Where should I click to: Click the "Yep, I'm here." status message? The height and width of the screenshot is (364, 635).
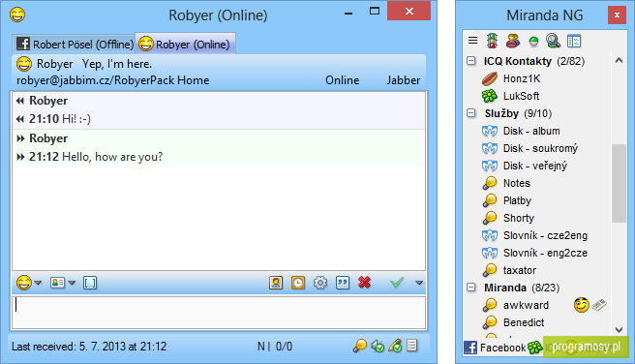[117, 64]
